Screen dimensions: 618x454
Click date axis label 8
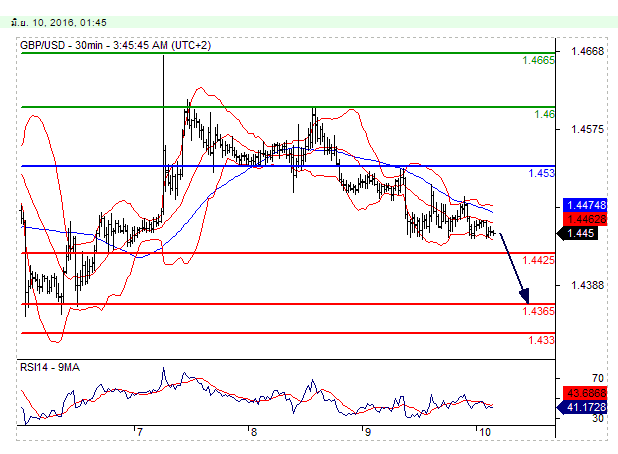253,432
